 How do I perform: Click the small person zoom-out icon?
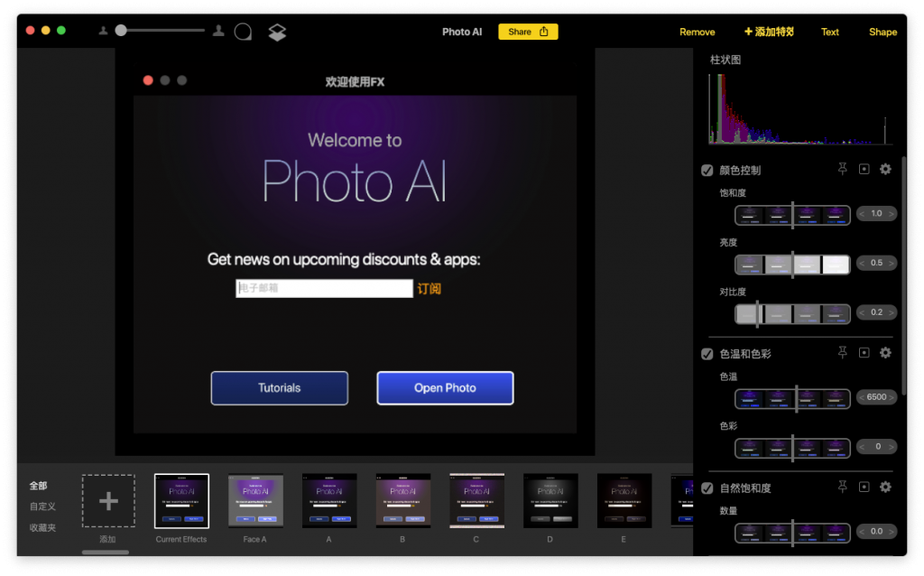[103, 31]
